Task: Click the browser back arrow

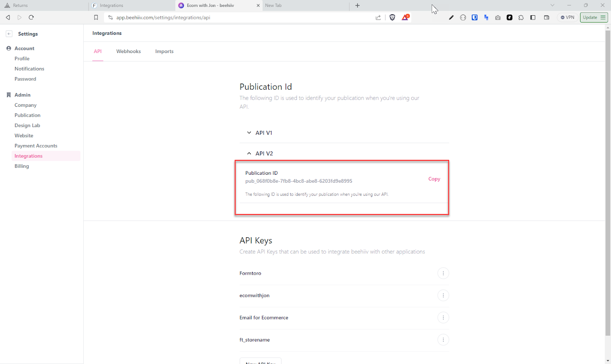Action: tap(8, 18)
